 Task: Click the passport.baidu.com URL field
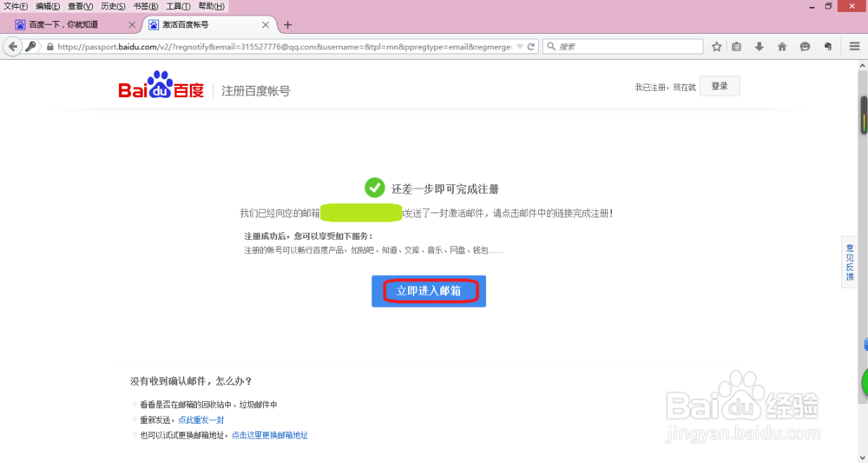[x=285, y=47]
